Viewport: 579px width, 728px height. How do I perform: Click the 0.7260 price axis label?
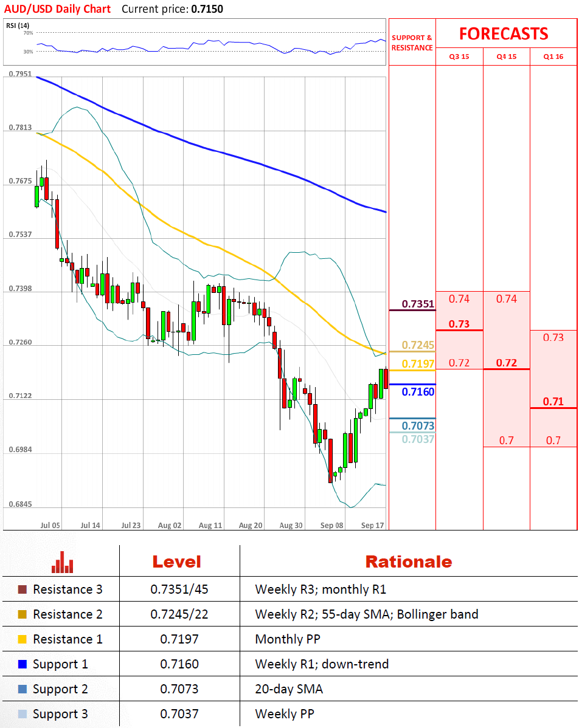[x=21, y=342]
